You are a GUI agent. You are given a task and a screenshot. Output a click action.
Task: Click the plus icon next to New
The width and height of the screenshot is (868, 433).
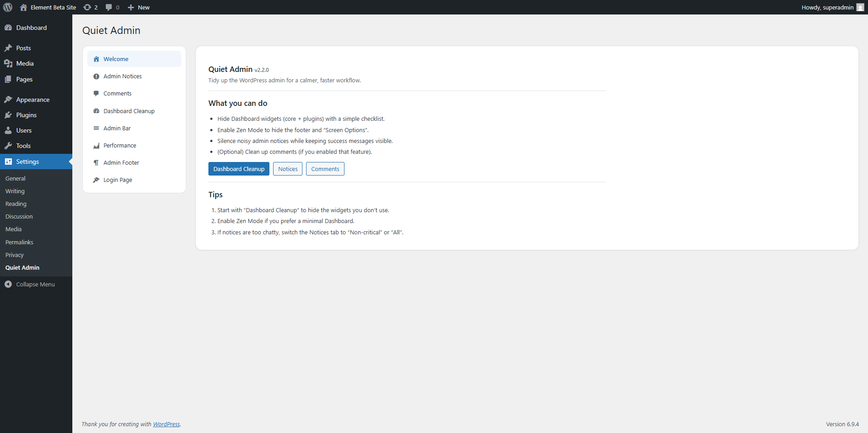click(131, 7)
